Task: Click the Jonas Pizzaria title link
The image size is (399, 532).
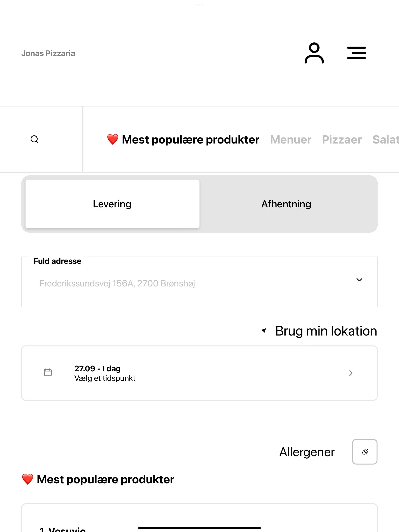Action: (48, 53)
